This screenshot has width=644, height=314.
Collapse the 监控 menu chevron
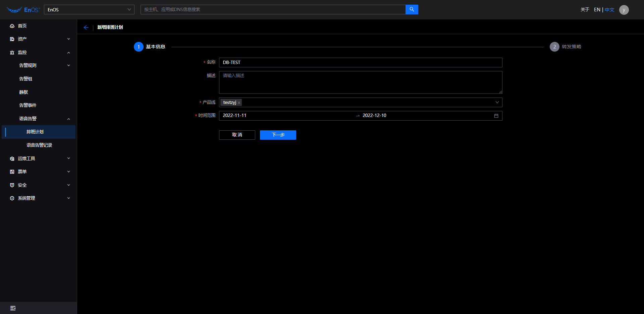[x=68, y=53]
